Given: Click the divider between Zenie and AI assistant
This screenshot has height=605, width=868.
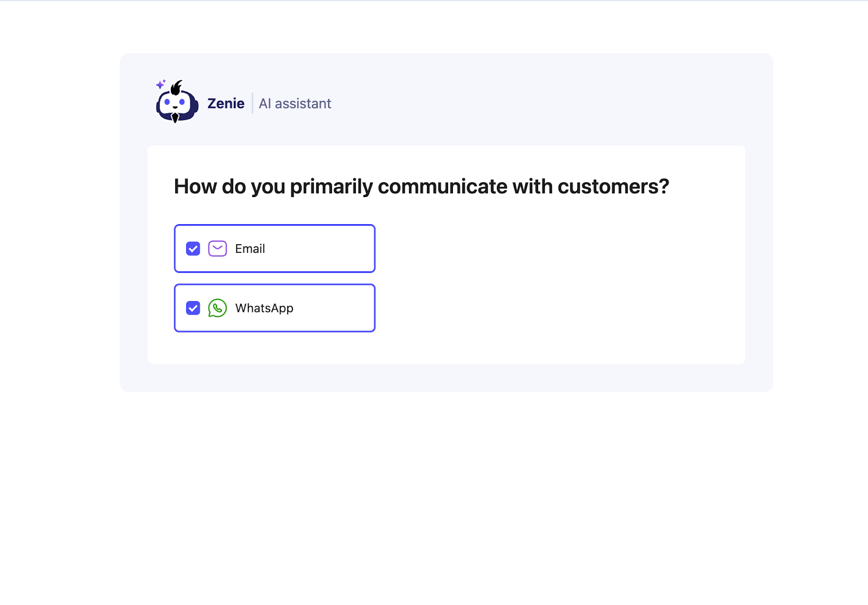Looking at the screenshot, I should coord(252,103).
